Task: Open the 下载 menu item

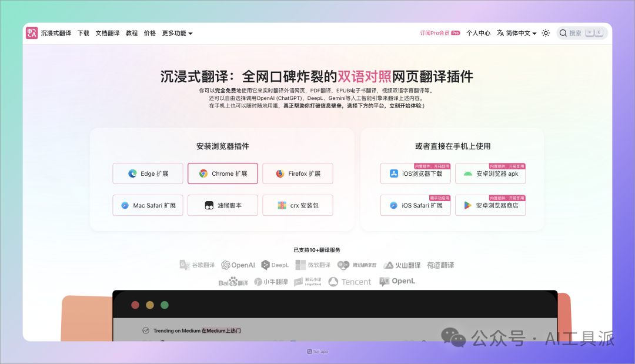Action: [x=83, y=33]
